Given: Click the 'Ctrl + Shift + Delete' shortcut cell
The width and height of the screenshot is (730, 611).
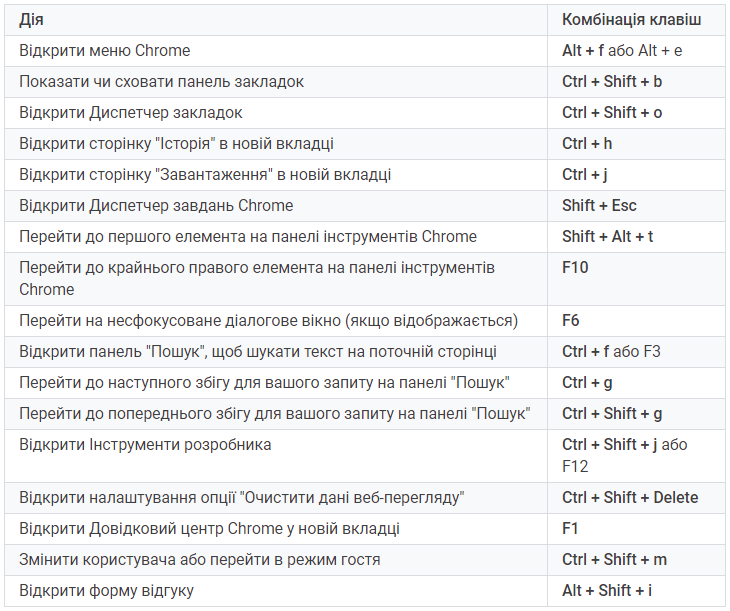Looking at the screenshot, I should coord(636,498).
